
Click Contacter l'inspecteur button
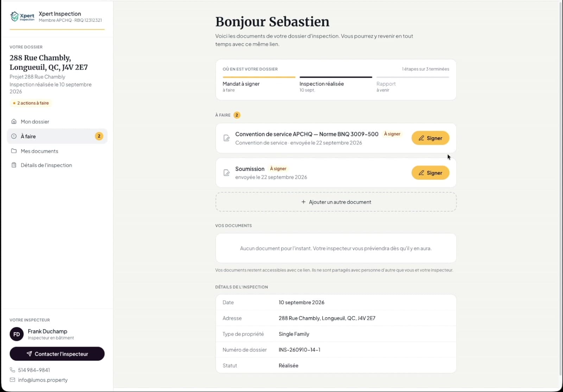point(57,354)
